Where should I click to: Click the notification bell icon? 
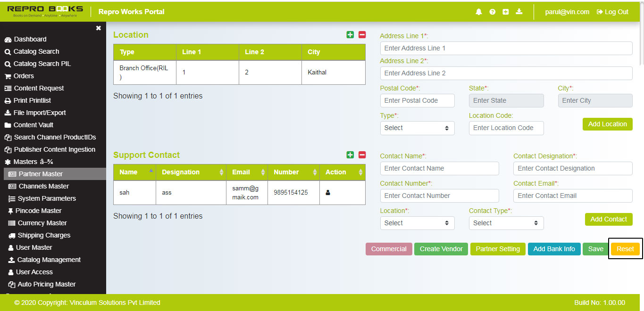coord(479,12)
